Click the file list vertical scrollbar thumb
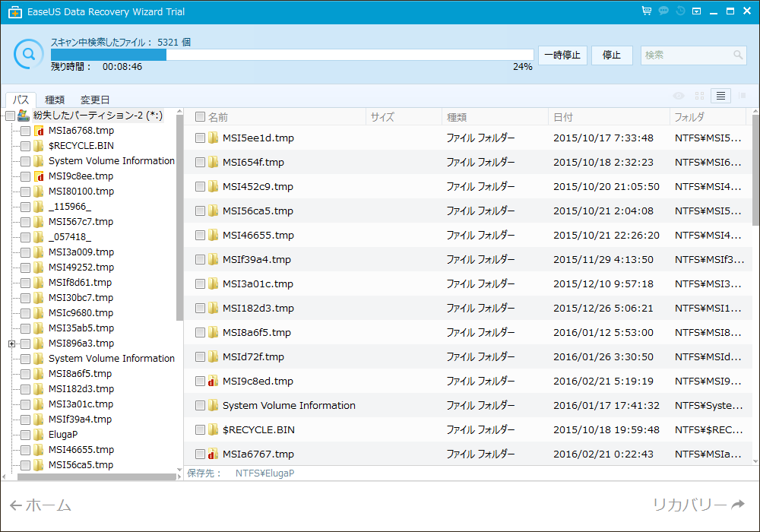Image resolution: width=760 pixels, height=532 pixels. pos(755,169)
